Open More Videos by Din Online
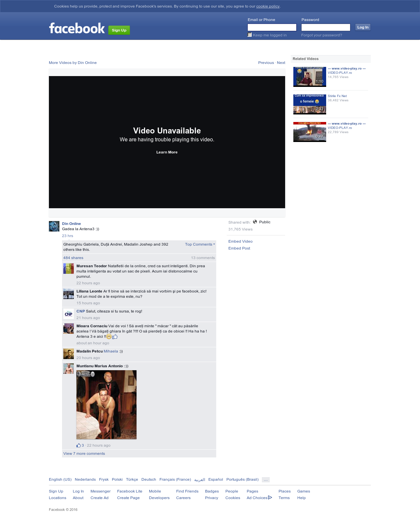 coord(73,63)
